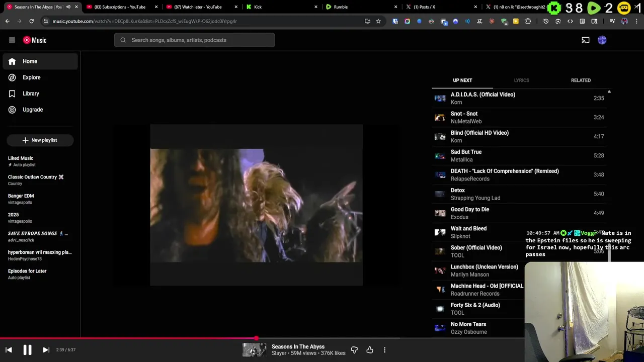Open the Extensions puzzle icon

[x=528, y=21]
